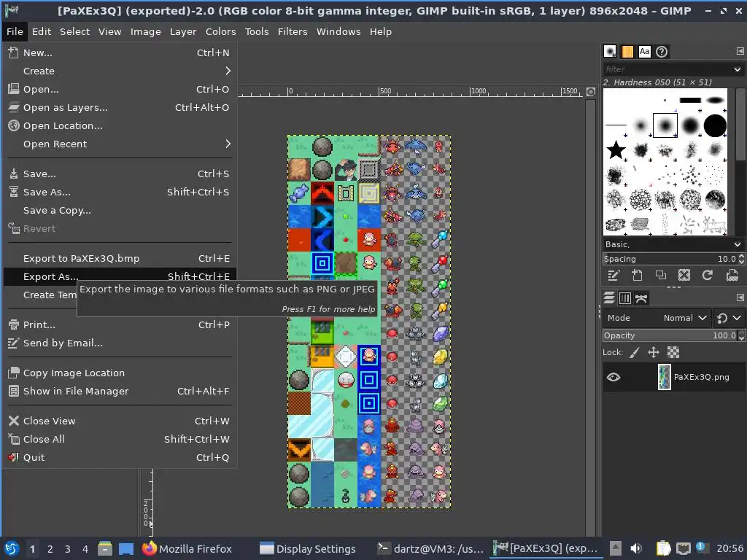Image resolution: width=747 pixels, height=560 pixels.
Task: Switch to the Channels tab icon
Action: pyautogui.click(x=625, y=298)
